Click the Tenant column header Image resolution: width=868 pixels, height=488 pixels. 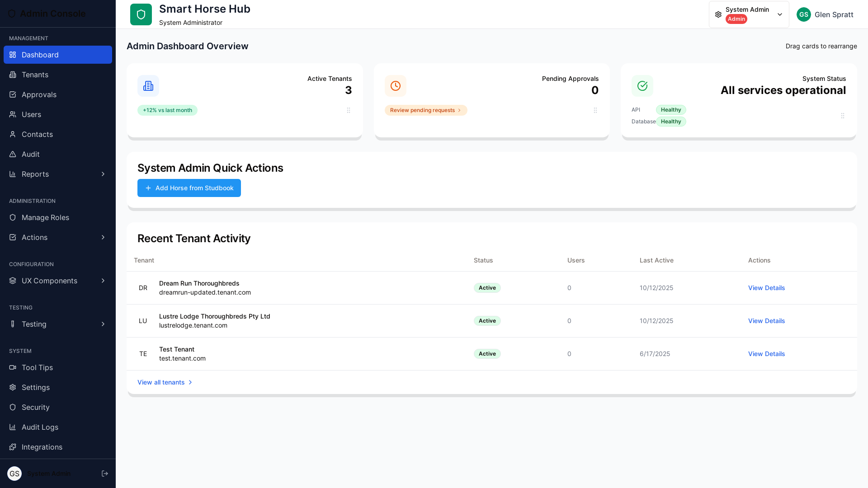(x=144, y=260)
